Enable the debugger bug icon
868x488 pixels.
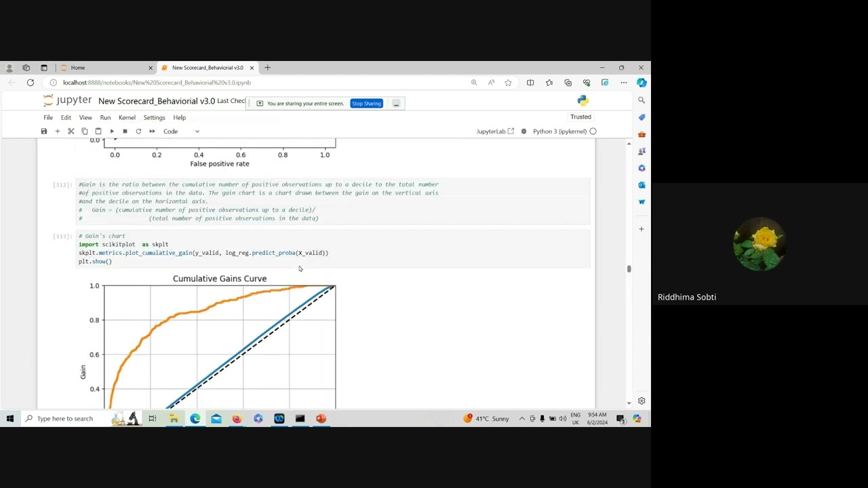tap(524, 131)
